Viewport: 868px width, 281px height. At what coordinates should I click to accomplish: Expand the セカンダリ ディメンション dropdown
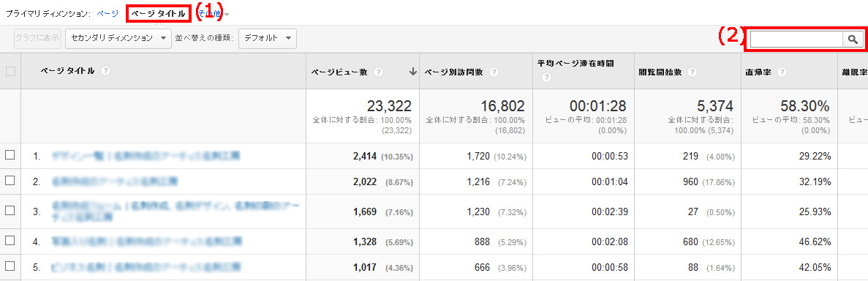tap(118, 38)
